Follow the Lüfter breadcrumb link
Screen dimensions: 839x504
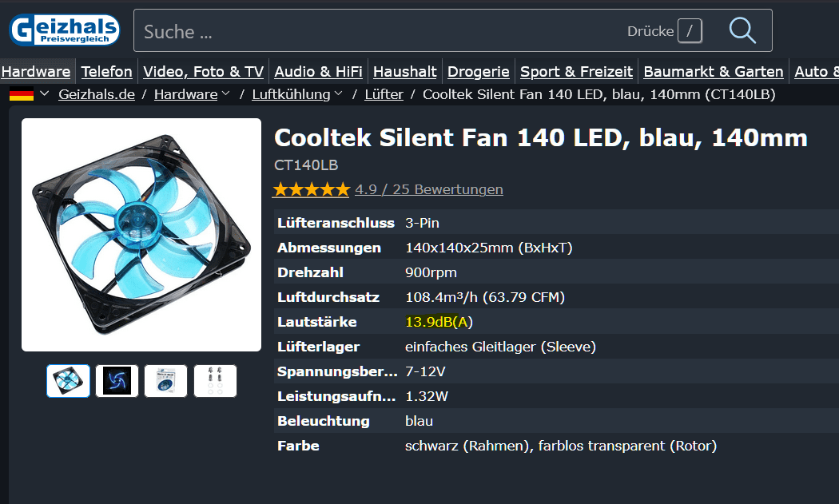tap(384, 94)
